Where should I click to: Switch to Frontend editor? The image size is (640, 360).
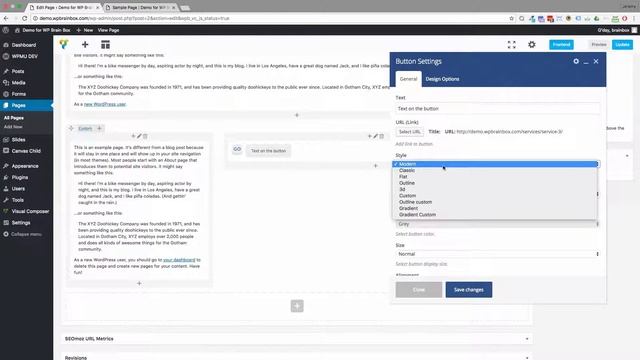pos(561,44)
